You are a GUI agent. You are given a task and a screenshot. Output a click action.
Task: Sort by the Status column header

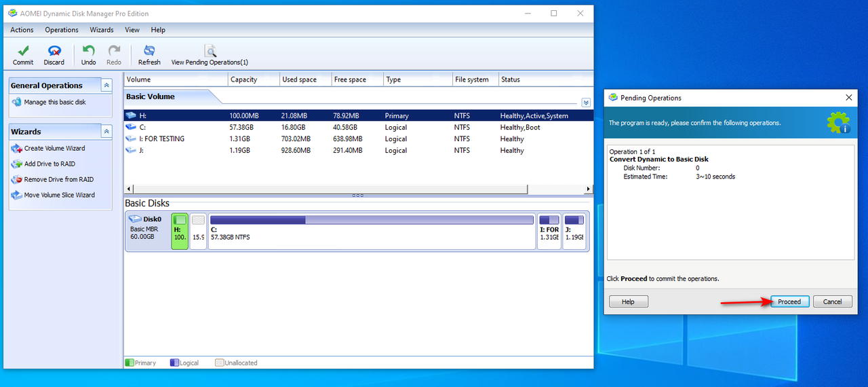(x=546, y=79)
